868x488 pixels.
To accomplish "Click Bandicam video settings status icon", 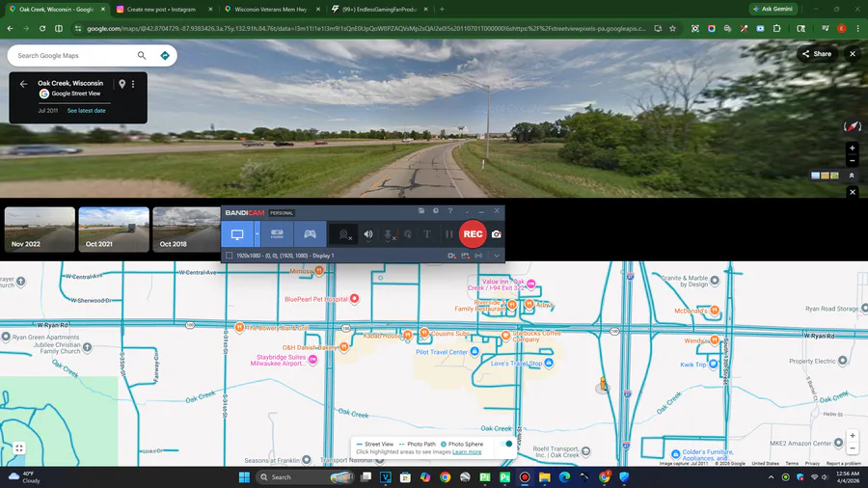I will coord(451,256).
